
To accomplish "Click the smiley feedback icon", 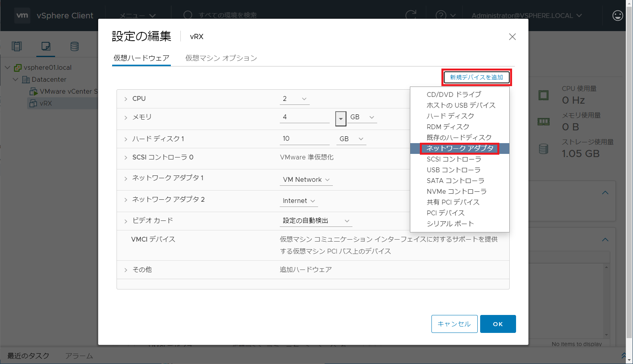I will click(617, 16).
